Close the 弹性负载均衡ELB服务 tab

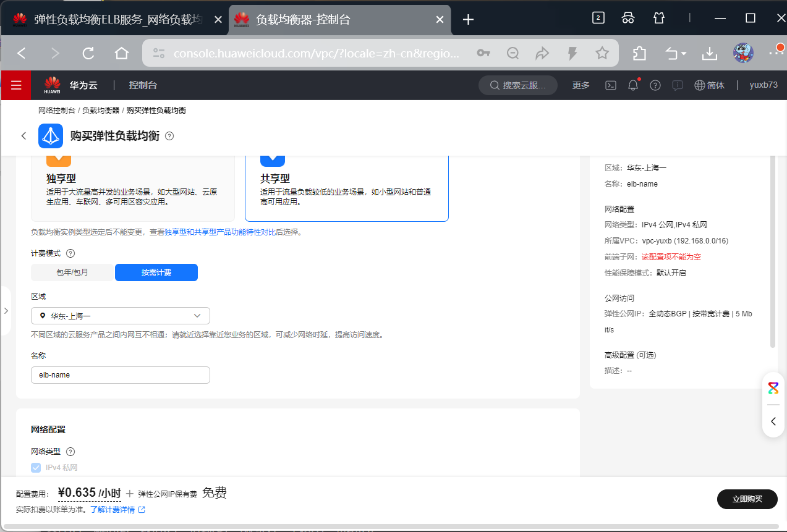(x=218, y=19)
